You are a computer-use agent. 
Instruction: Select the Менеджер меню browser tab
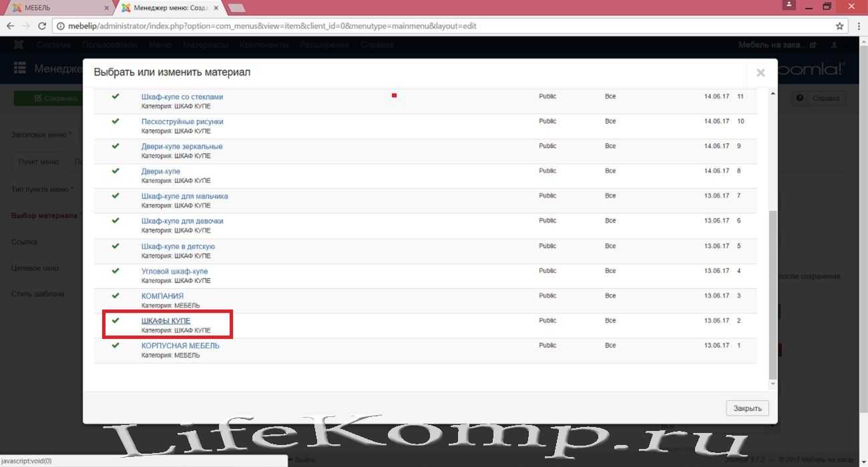pos(170,7)
